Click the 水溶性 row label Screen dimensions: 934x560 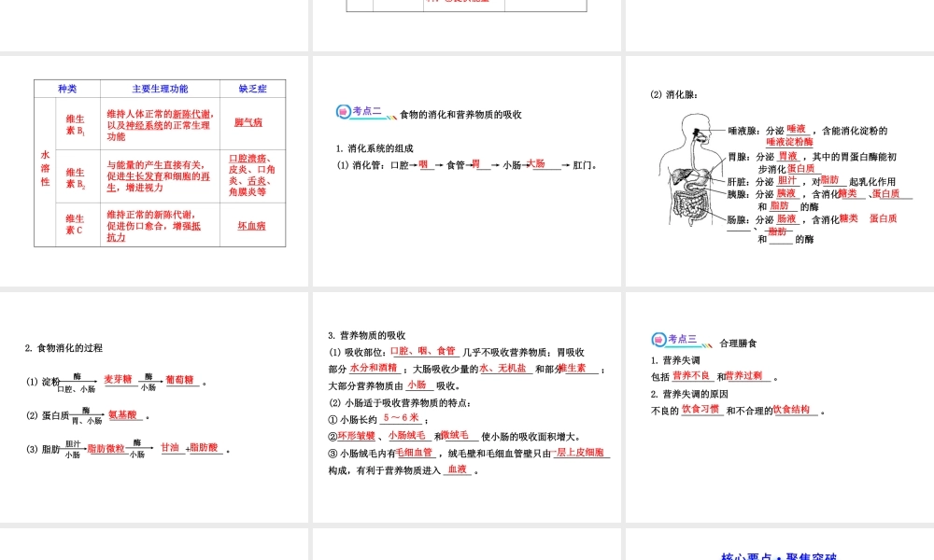45,168
